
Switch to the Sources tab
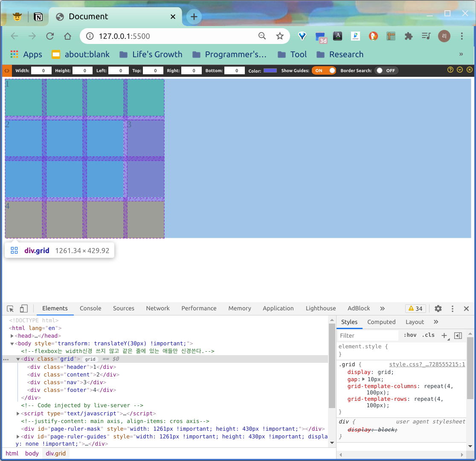click(x=124, y=308)
